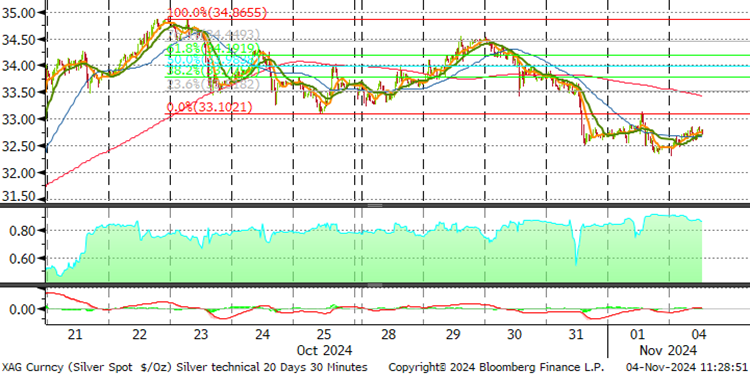Select the 0.0%(33.1021) Fibonacci label

[x=209, y=108]
